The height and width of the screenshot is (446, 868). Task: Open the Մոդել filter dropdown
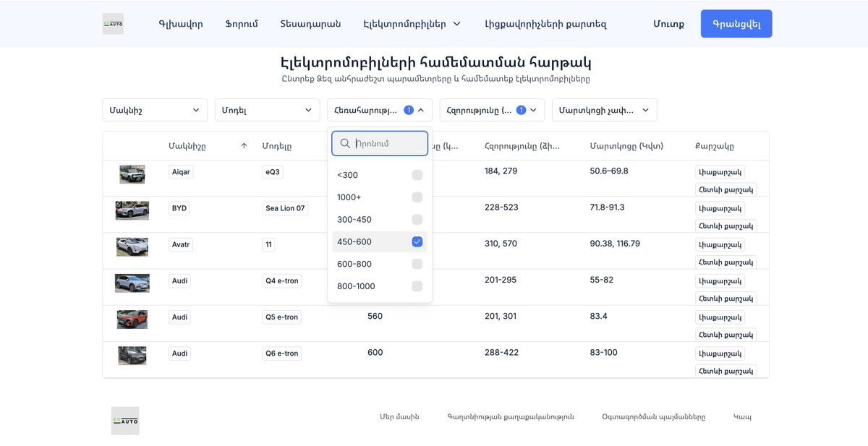click(267, 110)
